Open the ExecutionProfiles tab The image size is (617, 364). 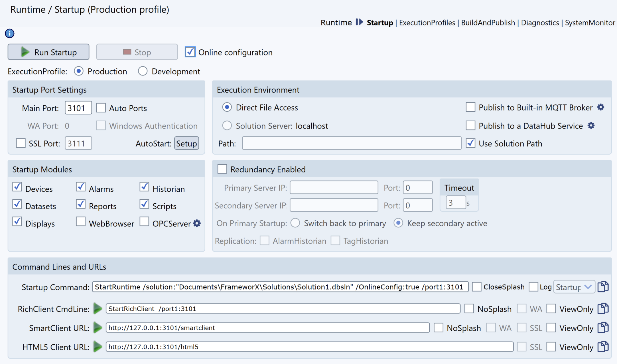coord(427,23)
